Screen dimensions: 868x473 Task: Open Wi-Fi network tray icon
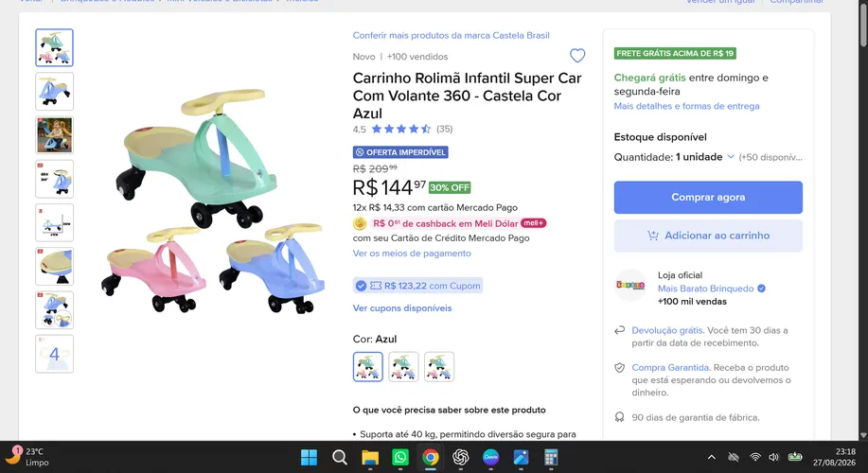click(755, 457)
